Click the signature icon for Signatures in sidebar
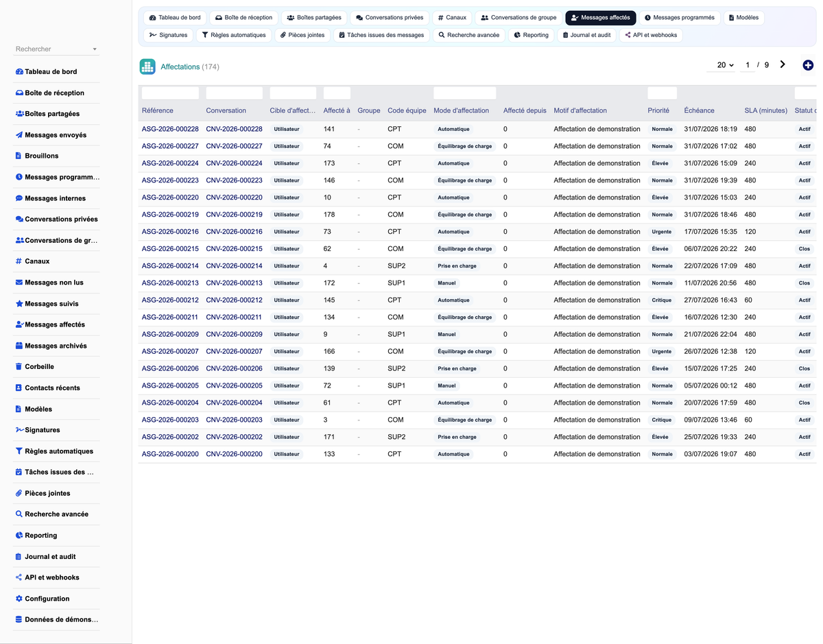823x644 pixels. pos(19,430)
